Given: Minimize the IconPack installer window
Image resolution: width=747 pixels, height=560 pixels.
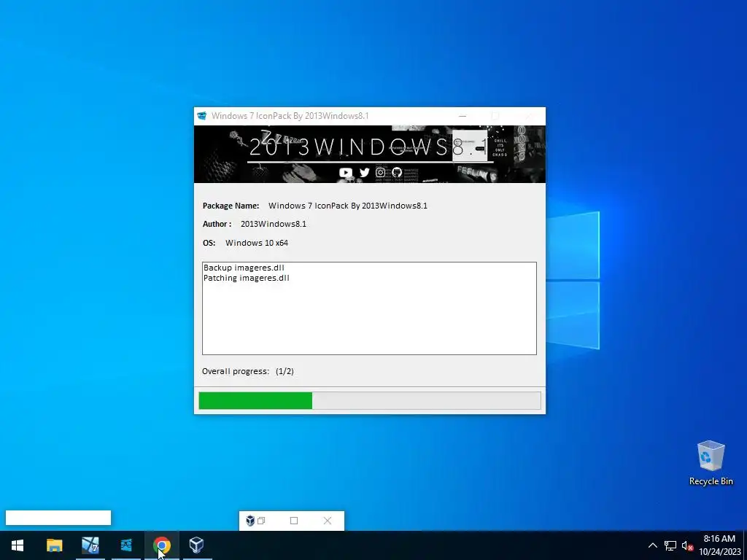Looking at the screenshot, I should coord(462,116).
